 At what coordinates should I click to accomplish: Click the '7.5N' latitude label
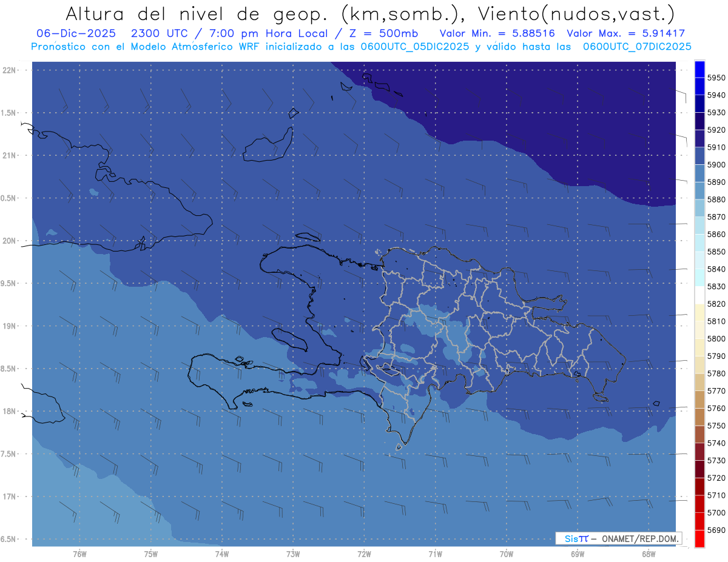8,454
